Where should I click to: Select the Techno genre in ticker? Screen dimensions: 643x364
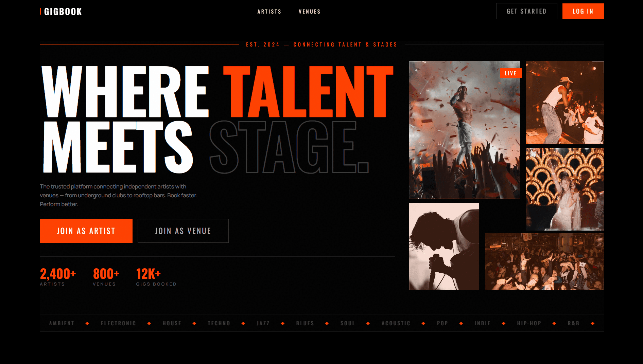click(x=219, y=323)
